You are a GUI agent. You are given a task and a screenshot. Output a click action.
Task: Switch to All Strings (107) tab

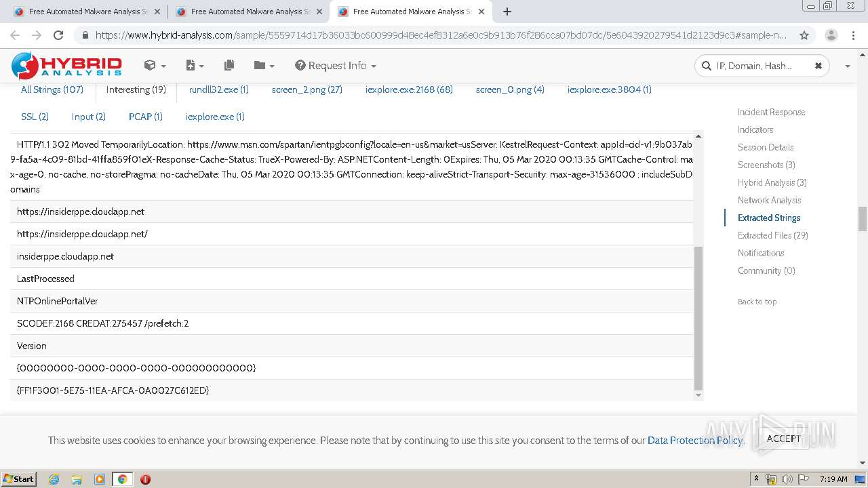click(x=52, y=89)
